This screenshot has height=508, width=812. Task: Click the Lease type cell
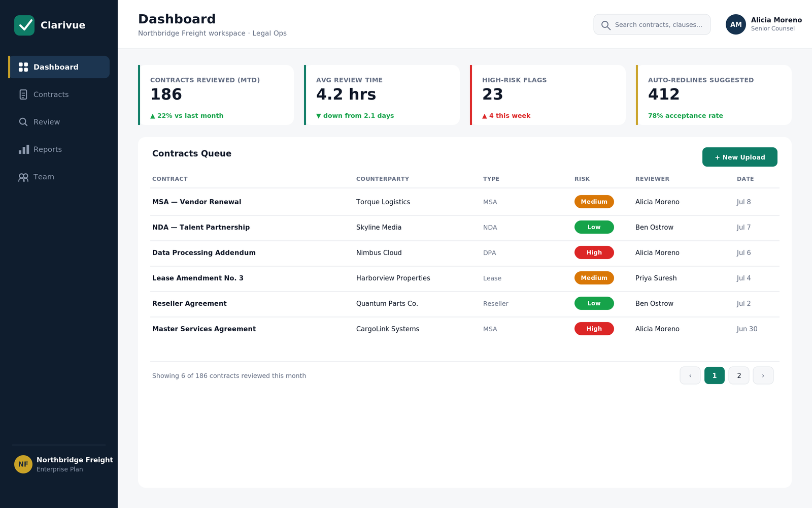click(x=492, y=278)
